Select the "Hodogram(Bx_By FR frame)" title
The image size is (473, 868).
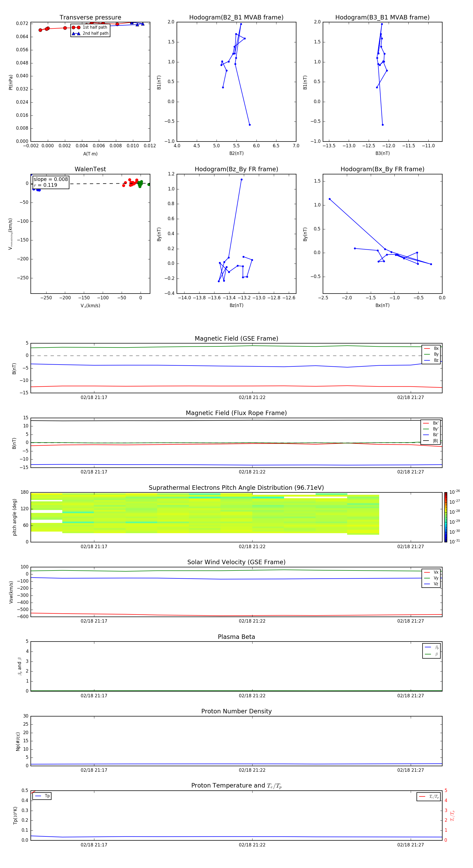[x=382, y=169]
